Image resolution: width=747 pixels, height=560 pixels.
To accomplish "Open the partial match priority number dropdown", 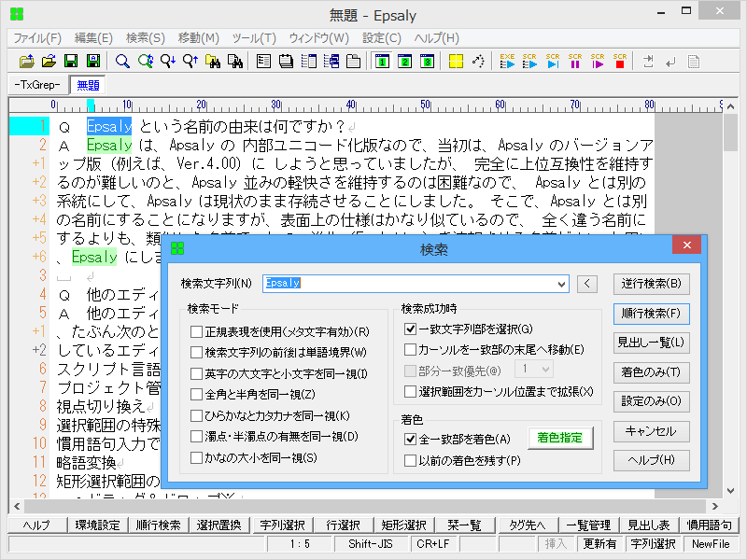I will pos(546,370).
